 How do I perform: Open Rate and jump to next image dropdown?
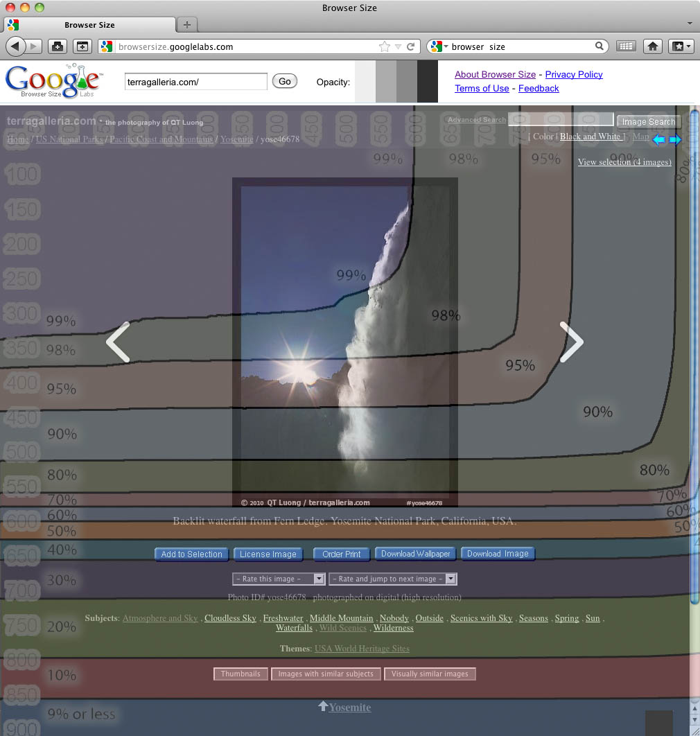(x=393, y=579)
